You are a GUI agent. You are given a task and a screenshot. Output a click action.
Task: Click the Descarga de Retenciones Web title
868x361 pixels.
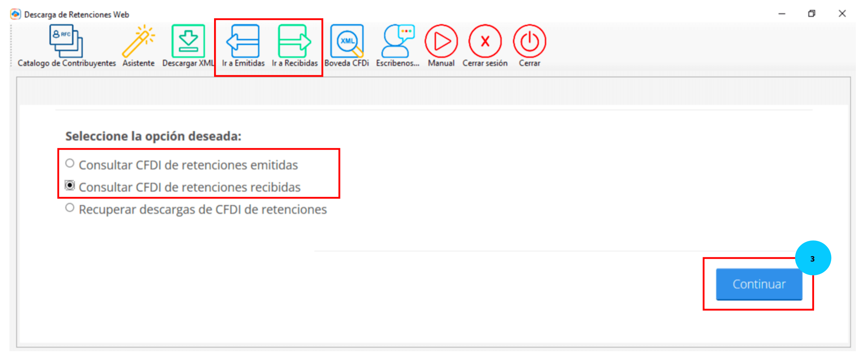[76, 14]
